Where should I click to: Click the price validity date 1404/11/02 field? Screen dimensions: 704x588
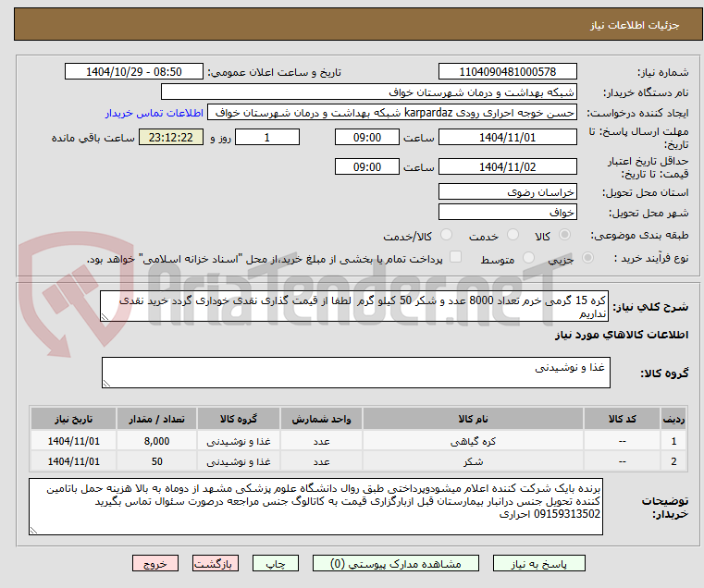pyautogui.click(x=507, y=166)
